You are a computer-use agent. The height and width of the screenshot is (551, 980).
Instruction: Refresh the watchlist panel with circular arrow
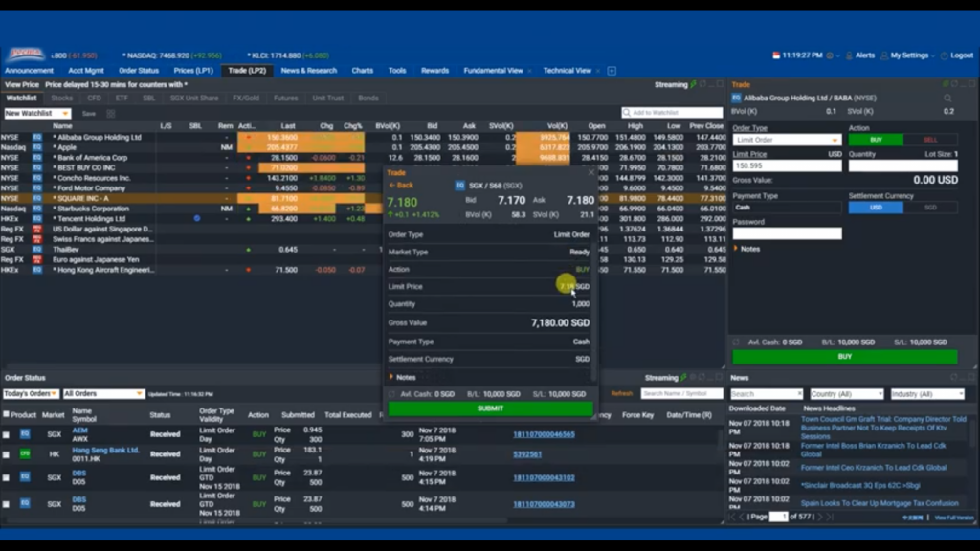click(703, 84)
